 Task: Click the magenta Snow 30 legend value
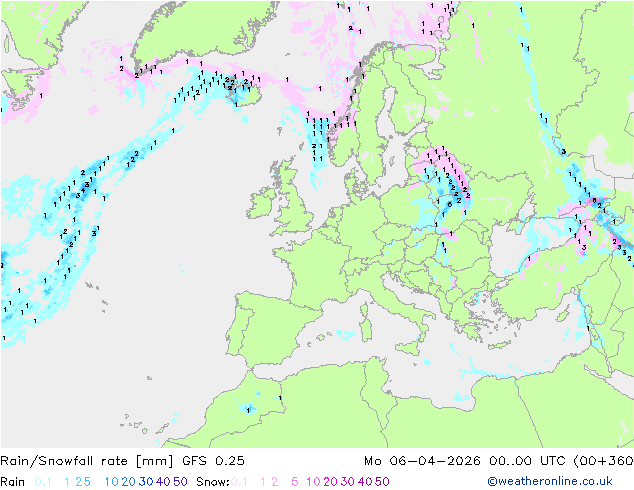[348, 482]
